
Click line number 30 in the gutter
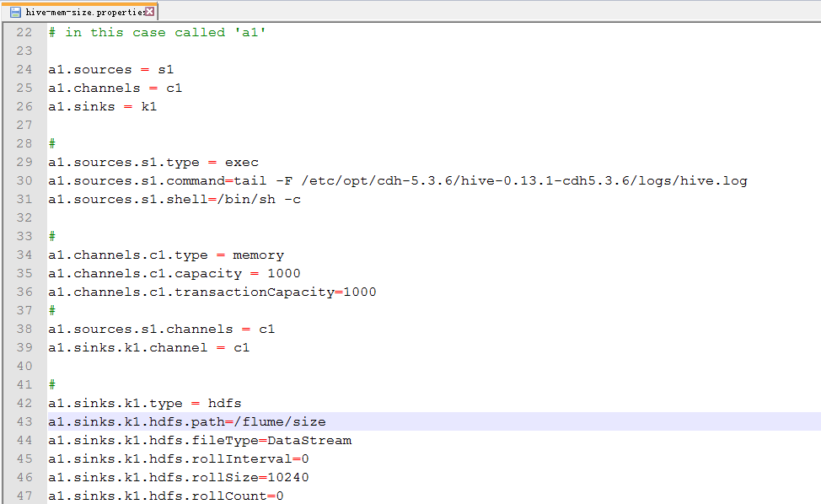click(24, 180)
